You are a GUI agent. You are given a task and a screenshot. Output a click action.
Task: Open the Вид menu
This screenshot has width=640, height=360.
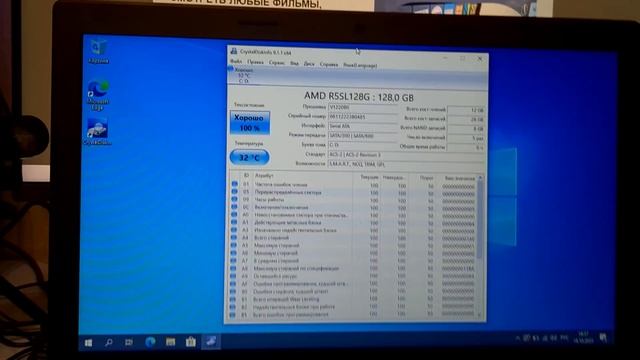click(x=294, y=63)
